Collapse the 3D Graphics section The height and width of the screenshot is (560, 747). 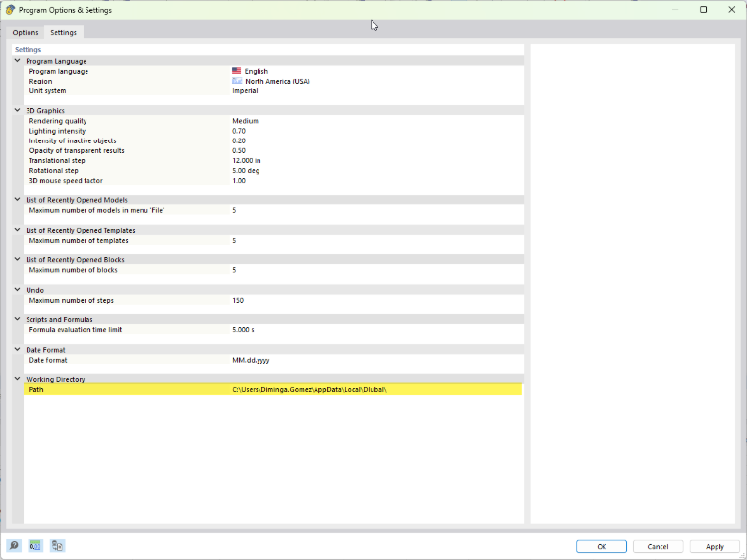click(x=17, y=110)
